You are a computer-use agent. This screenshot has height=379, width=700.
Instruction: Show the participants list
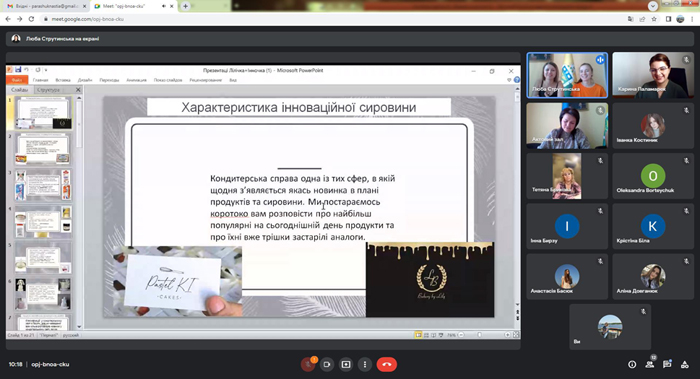tap(650, 364)
